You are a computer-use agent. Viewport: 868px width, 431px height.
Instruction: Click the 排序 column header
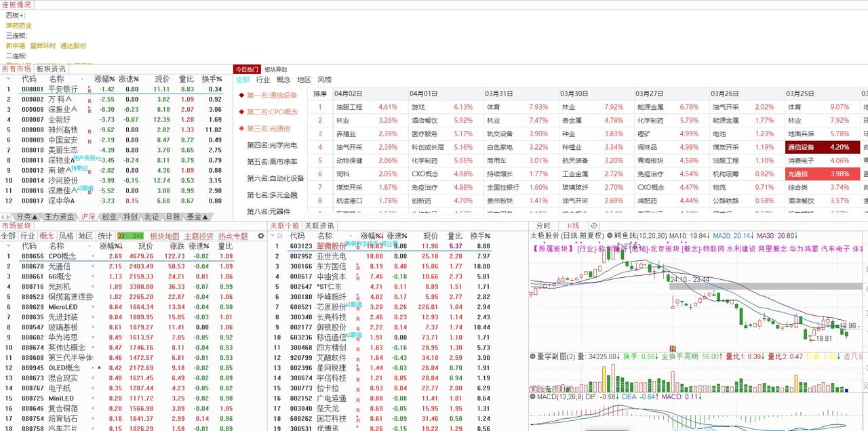pos(320,94)
